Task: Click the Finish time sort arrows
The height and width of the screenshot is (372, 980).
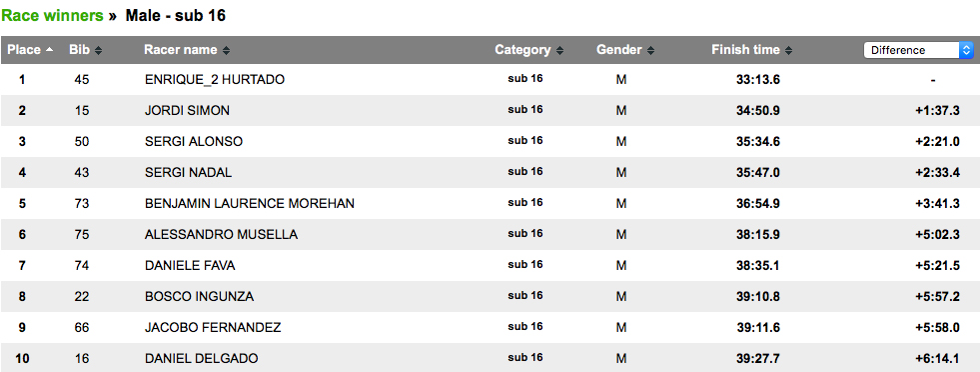Action: tap(789, 50)
